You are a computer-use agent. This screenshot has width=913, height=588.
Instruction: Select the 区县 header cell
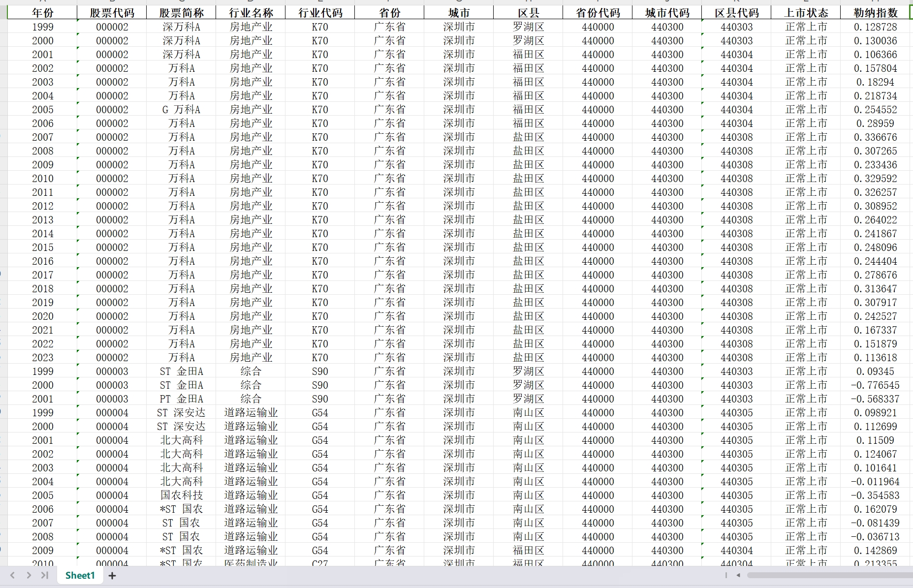(528, 13)
